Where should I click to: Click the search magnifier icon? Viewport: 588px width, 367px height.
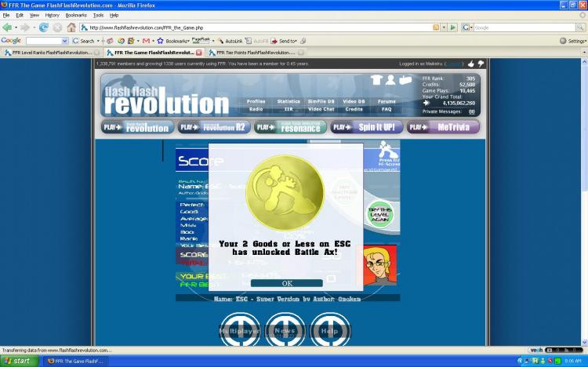click(580, 27)
